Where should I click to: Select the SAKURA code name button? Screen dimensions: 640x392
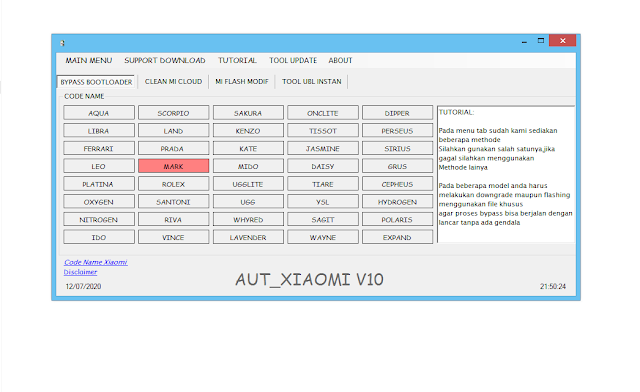point(248,113)
